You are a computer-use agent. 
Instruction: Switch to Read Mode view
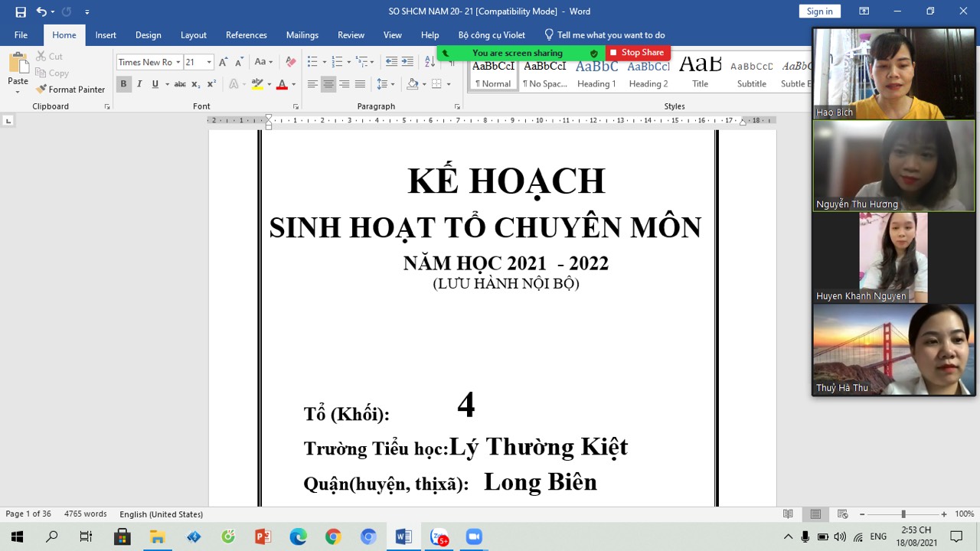788,514
